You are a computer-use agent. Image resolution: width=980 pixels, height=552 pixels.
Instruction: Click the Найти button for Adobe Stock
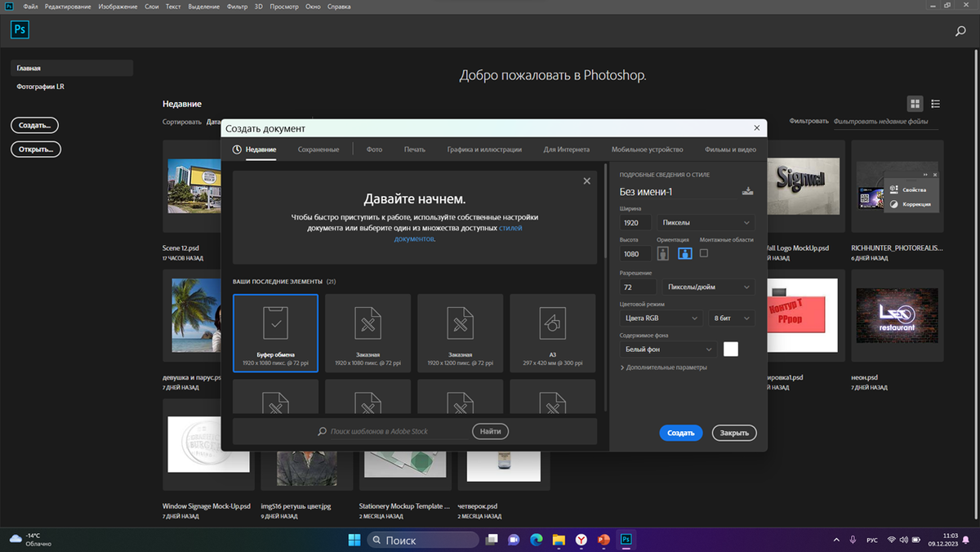point(490,431)
